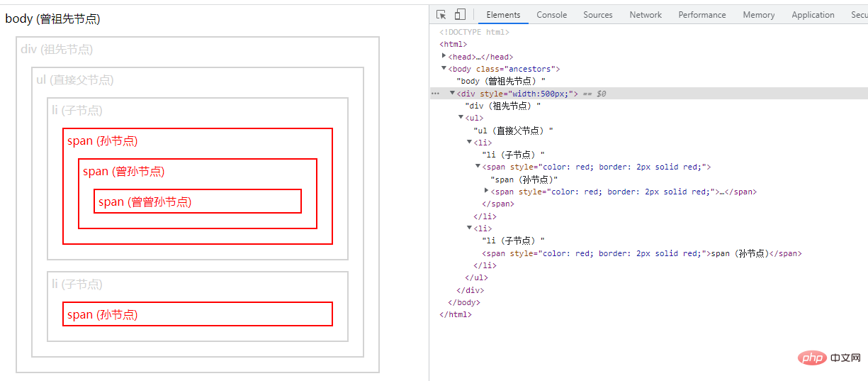Collapse the second li node
Screen dimensions: 868x381
point(470,228)
